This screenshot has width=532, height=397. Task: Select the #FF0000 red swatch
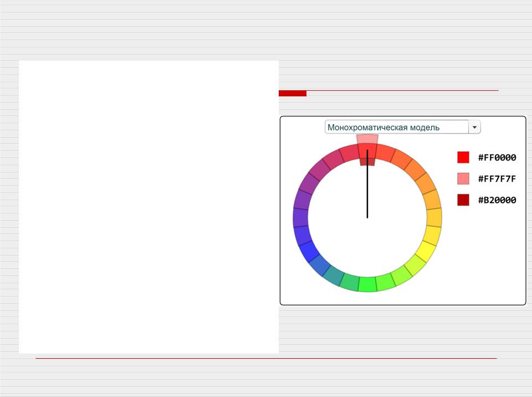tap(463, 157)
